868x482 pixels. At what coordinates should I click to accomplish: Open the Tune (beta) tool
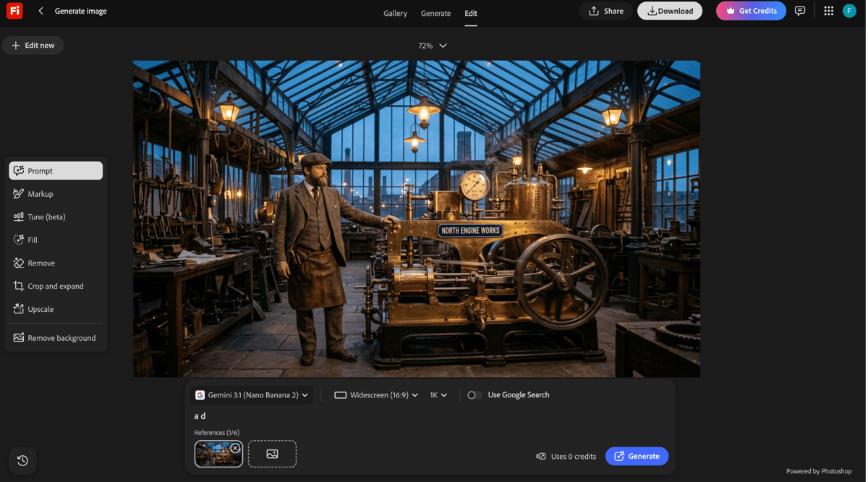tap(56, 217)
